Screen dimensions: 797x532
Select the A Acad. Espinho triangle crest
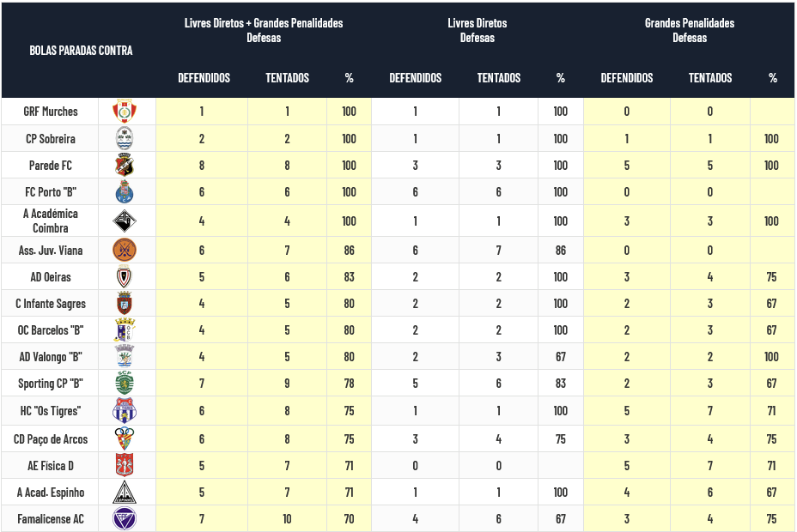tap(125, 492)
